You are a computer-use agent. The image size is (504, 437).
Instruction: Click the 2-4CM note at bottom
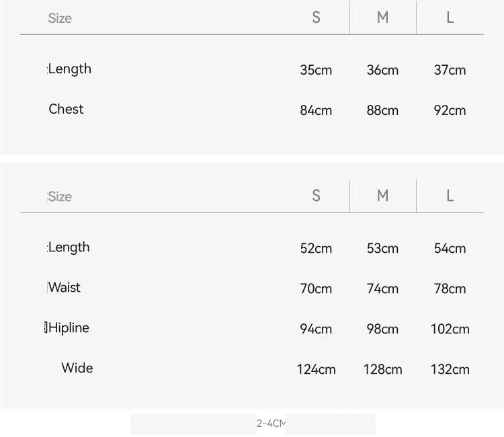[271, 424]
